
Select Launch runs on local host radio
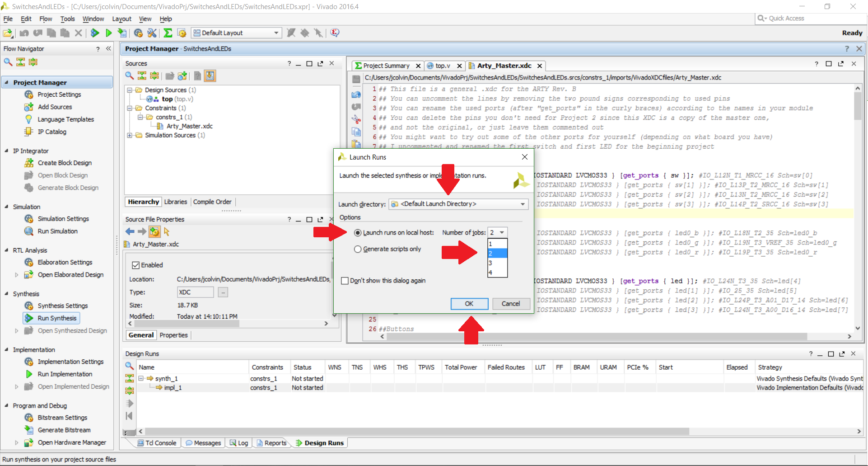[x=358, y=233]
